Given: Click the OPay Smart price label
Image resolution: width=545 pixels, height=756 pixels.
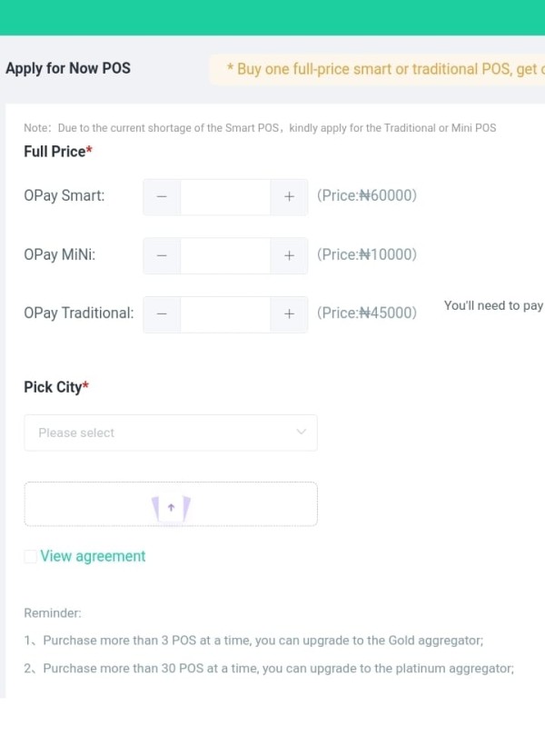Looking at the screenshot, I should coord(367,195).
